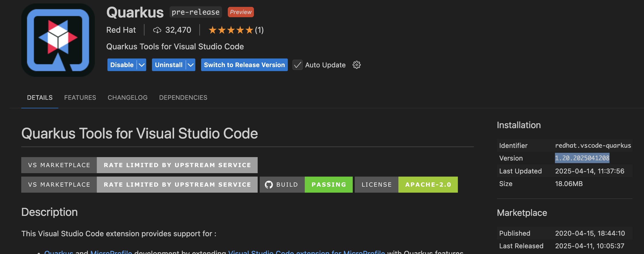Viewport: 644px width, 254px height.
Task: Click the Quarkus extension logo icon
Action: point(58,40)
